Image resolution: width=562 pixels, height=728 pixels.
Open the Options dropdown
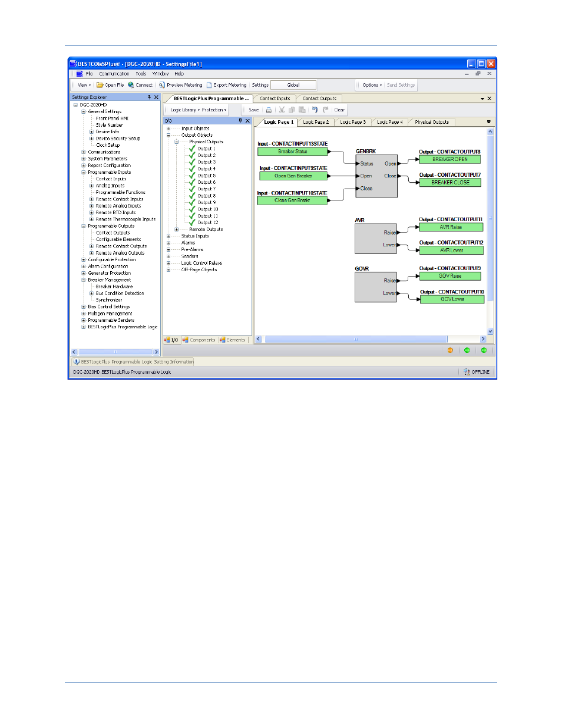372,85
